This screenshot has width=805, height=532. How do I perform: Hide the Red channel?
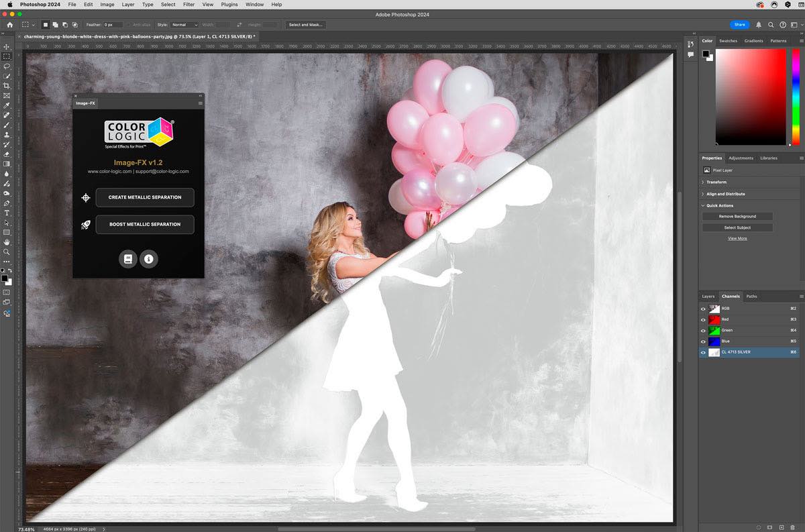[703, 319]
